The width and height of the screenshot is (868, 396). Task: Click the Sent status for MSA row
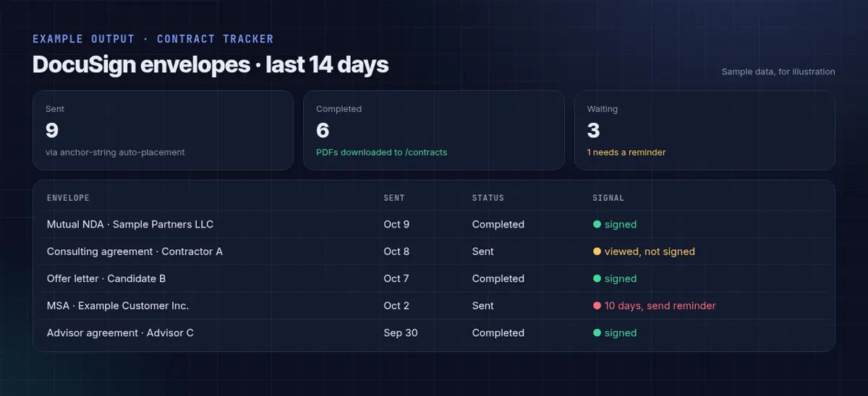point(483,306)
